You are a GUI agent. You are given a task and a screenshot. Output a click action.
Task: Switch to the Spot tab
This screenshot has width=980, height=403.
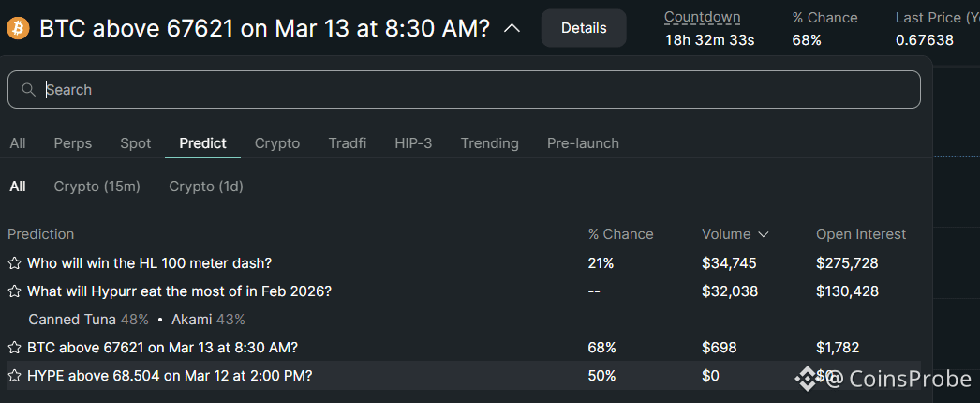pyautogui.click(x=136, y=143)
